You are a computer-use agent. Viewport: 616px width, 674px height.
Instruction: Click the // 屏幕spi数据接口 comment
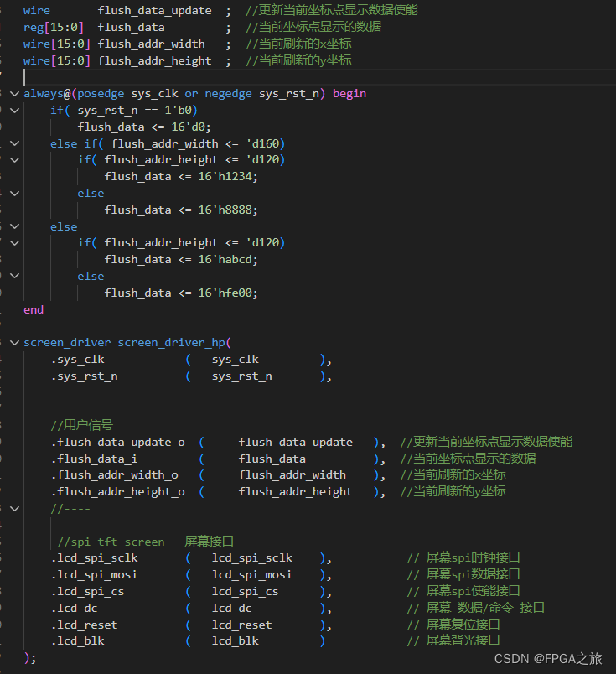tap(463, 574)
